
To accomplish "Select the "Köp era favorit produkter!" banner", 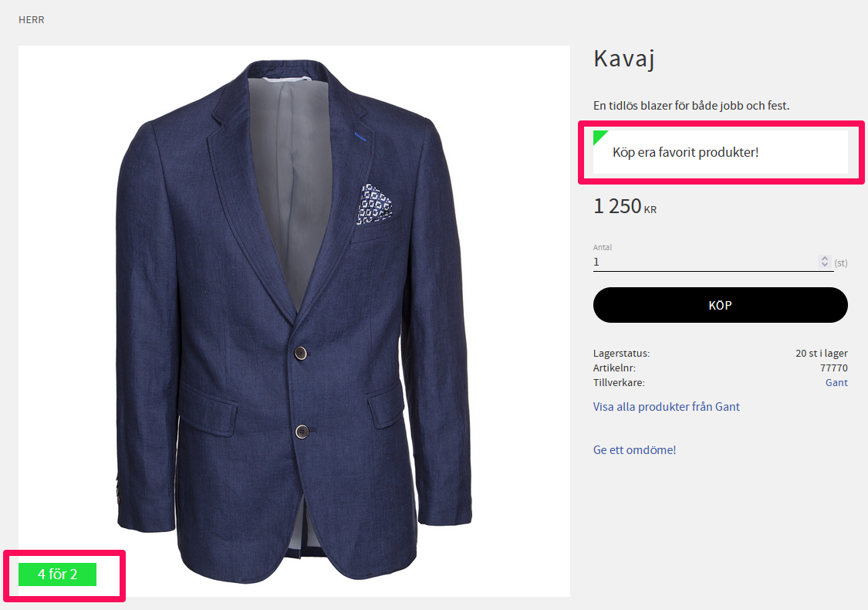I will click(720, 152).
